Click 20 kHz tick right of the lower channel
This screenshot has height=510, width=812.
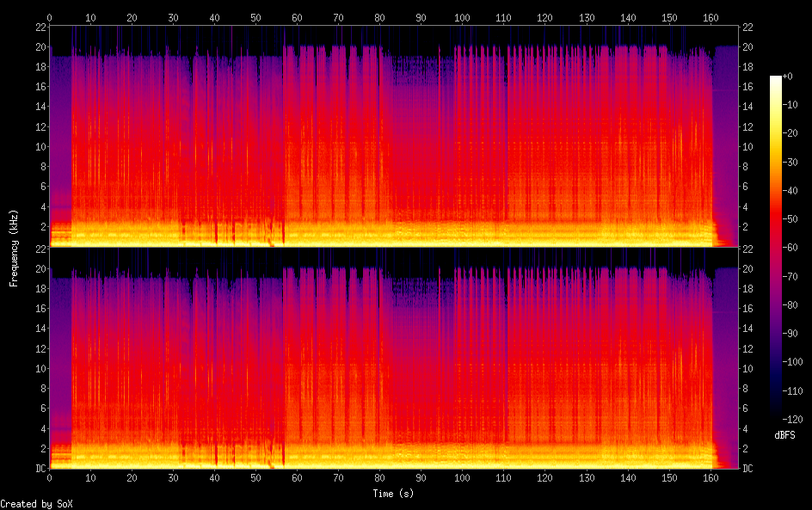point(748,268)
